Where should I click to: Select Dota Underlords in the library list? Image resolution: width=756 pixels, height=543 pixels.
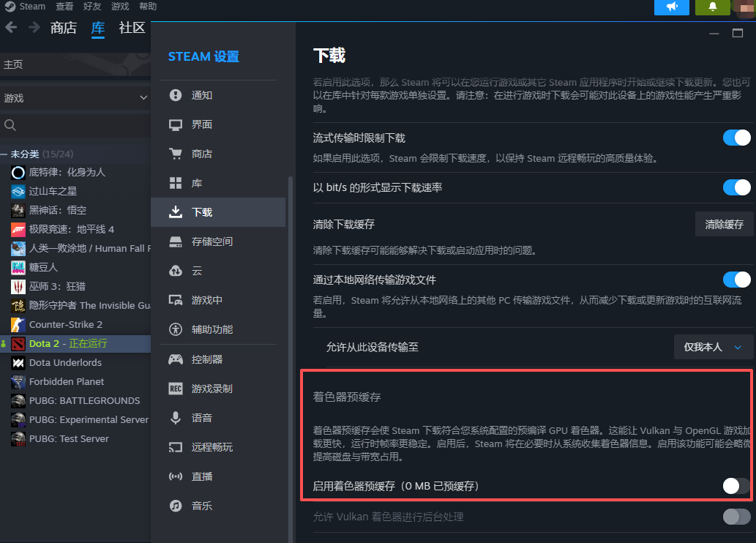[x=75, y=363]
